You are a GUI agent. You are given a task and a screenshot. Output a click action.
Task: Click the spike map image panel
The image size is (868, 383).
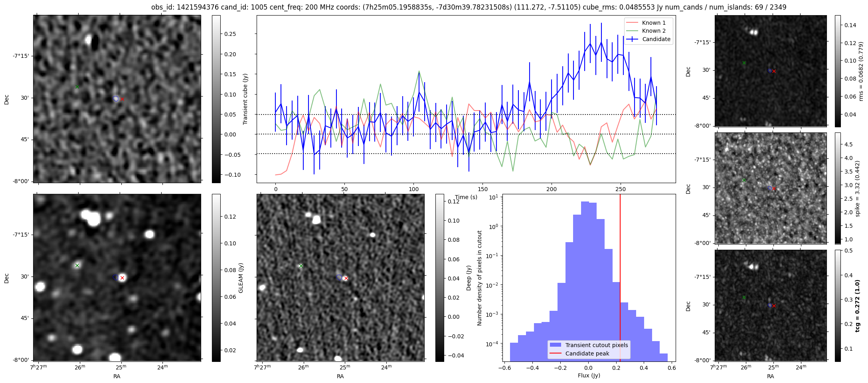pos(771,188)
